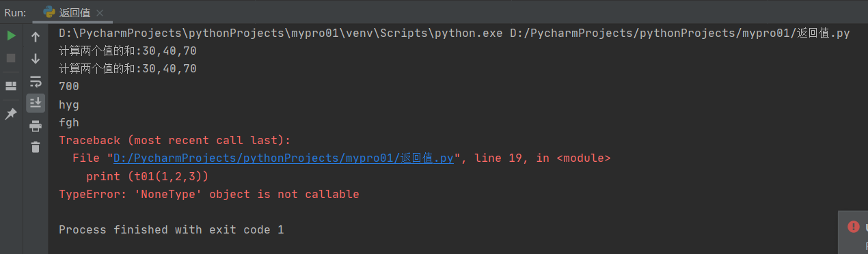Click the 700 output line

[x=69, y=86]
